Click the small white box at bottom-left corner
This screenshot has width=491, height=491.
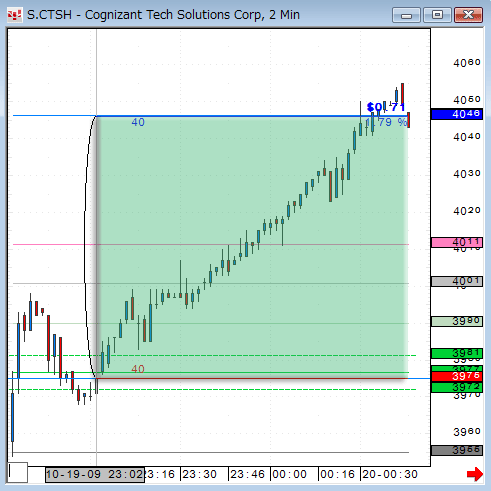pos(17,472)
